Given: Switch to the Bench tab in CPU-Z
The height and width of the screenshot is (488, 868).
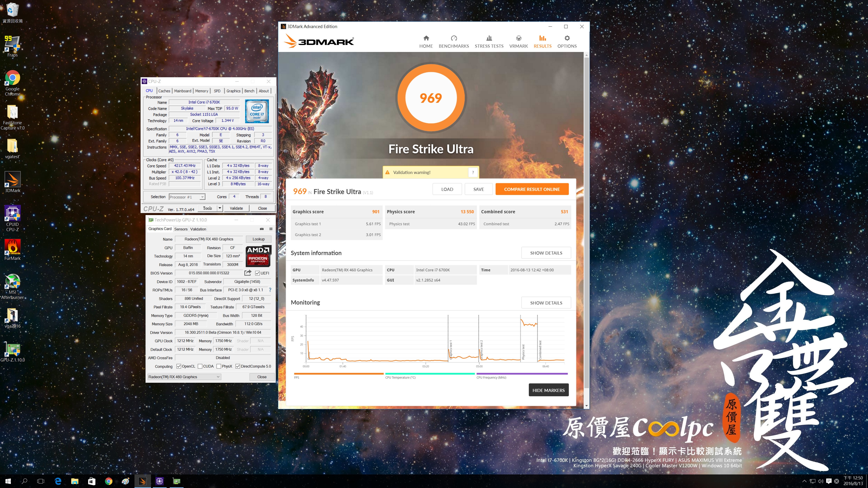Looking at the screenshot, I should (x=249, y=91).
